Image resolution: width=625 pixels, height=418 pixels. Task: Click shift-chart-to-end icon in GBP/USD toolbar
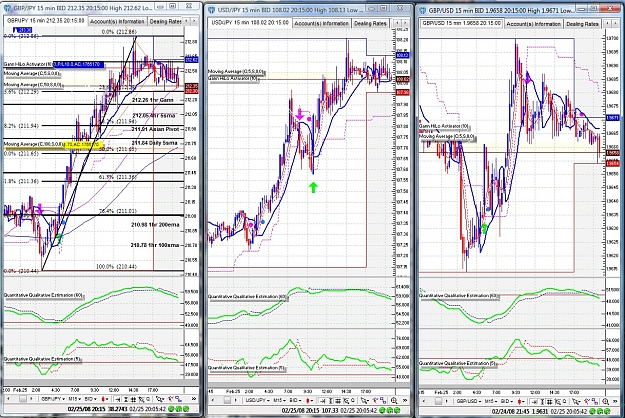(534, 400)
